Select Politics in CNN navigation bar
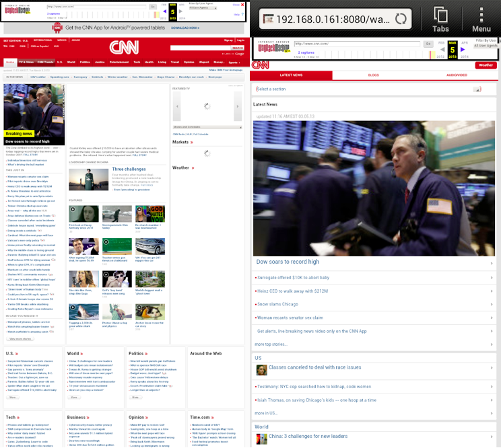501x448 pixels. 85,62
